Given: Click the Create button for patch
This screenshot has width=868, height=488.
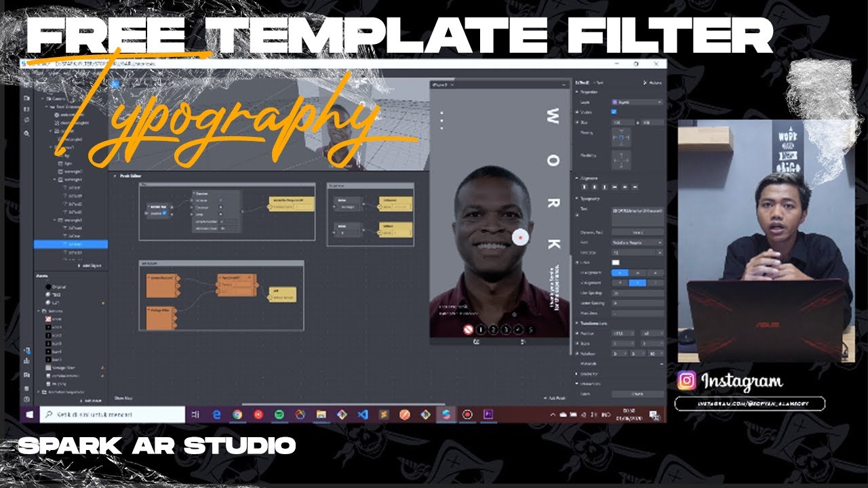Looking at the screenshot, I should (637, 394).
